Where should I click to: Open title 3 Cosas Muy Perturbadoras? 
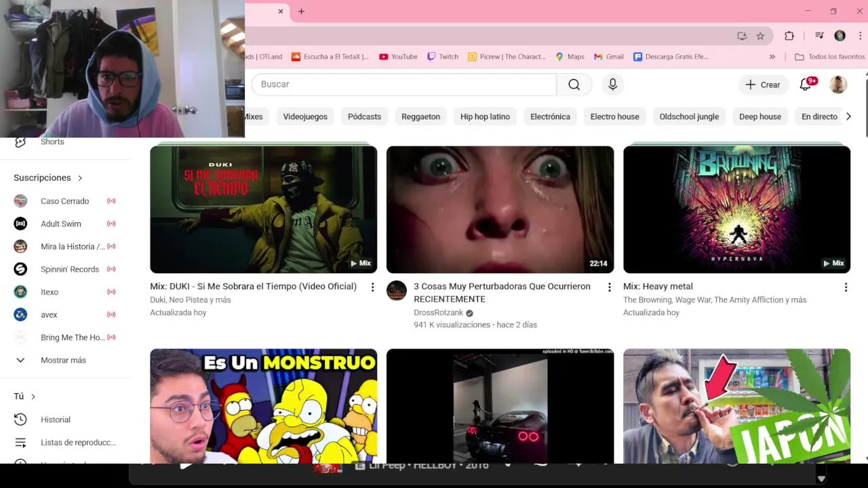[x=502, y=293]
